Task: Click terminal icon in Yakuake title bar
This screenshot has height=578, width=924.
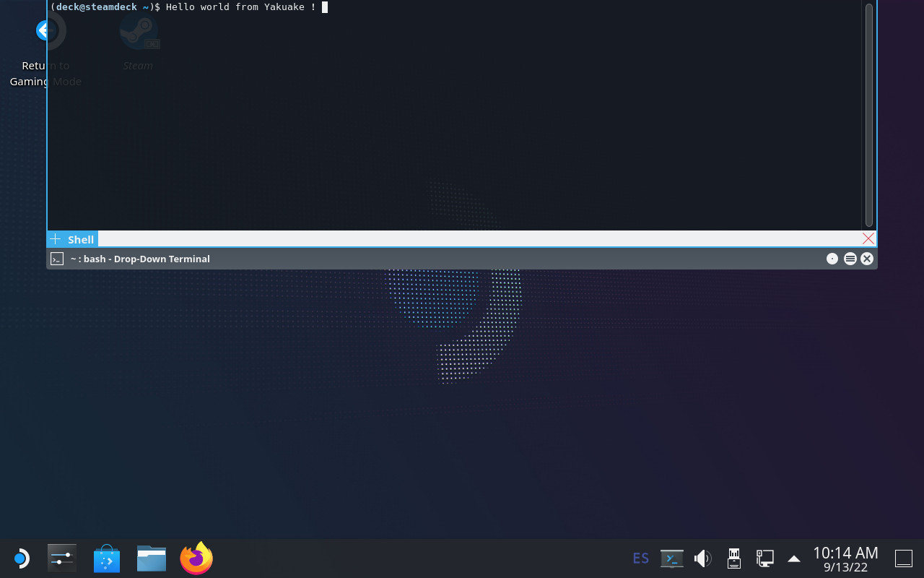Action: point(57,259)
